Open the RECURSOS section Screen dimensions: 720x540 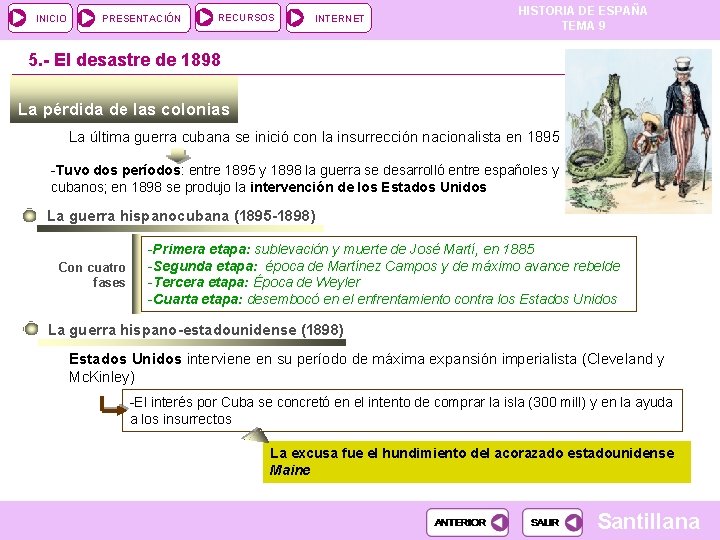pyautogui.click(x=237, y=18)
